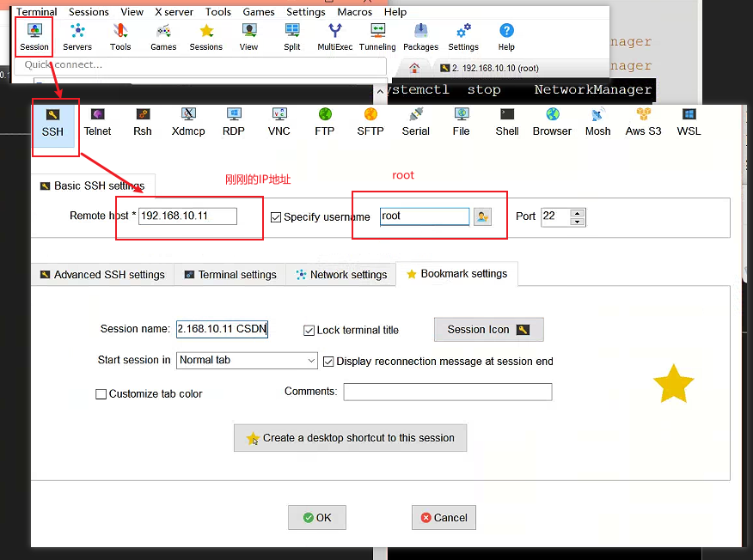Select the Shell session type
Image resolution: width=753 pixels, height=560 pixels.
(x=507, y=123)
